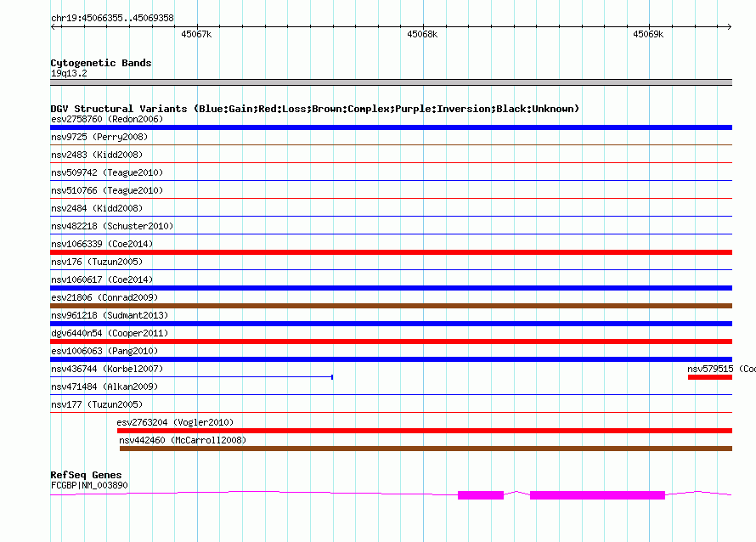Open variant nsv1066339 (Coe2014) label
This screenshot has height=542, width=756.
[x=102, y=244]
